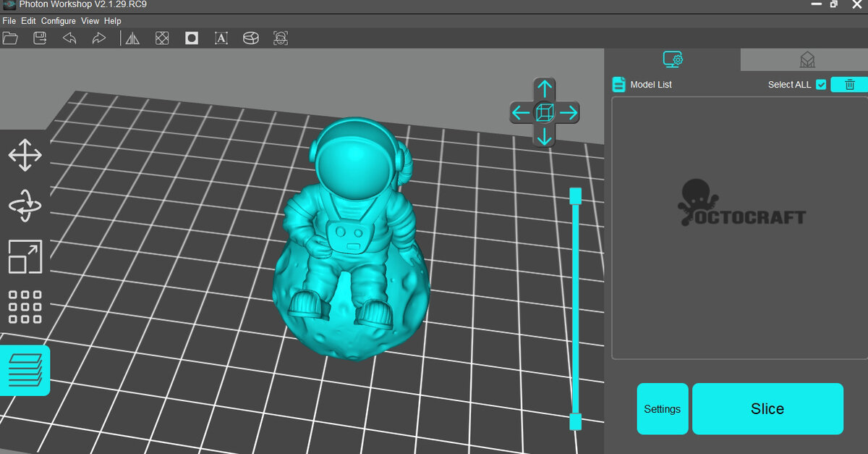Open the Configure menu
868x454 pixels.
point(59,21)
